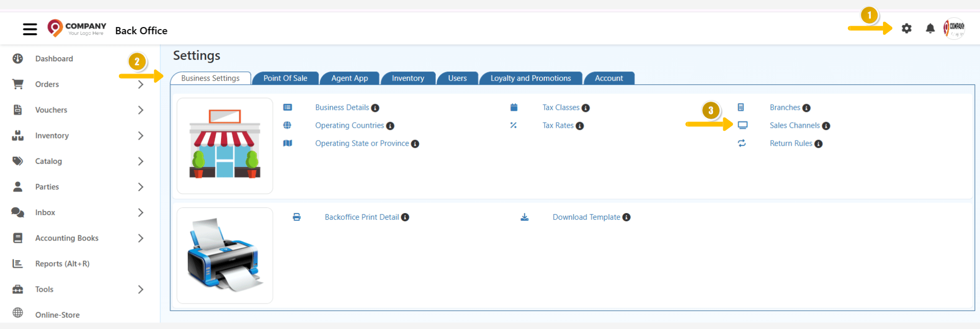
Task: Open the Operating Countries link
Action: pos(350,125)
